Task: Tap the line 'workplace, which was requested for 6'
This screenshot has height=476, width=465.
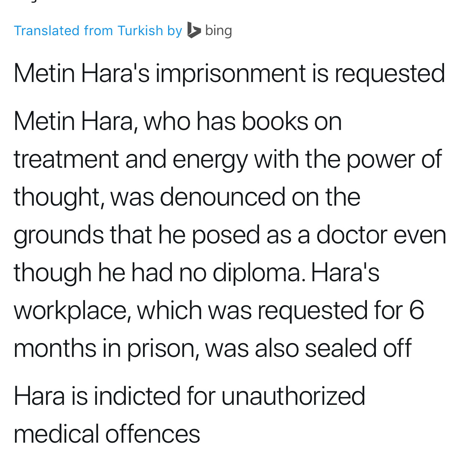Action: pyautogui.click(x=219, y=311)
